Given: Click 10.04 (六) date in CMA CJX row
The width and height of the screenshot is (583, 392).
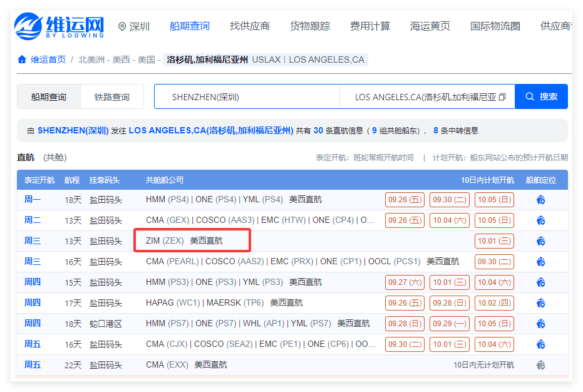Looking at the screenshot, I should coord(495,344).
